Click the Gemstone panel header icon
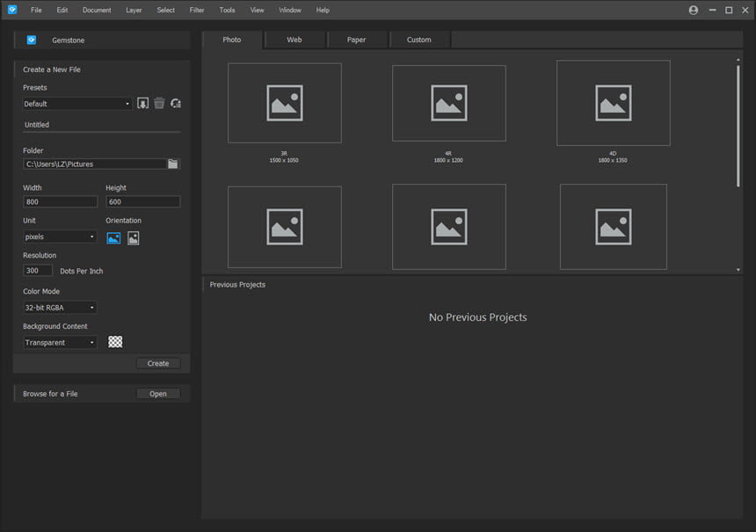 point(32,40)
